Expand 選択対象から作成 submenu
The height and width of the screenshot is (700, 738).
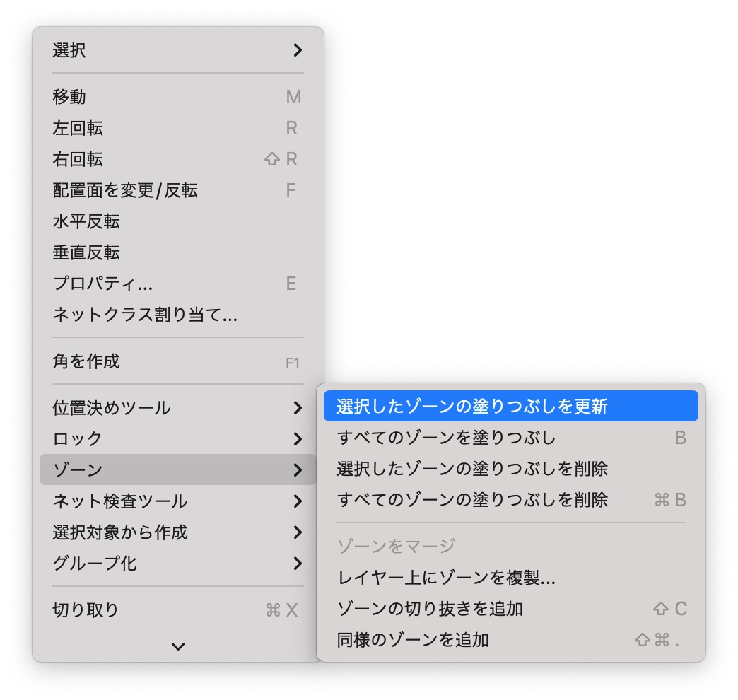(177, 532)
